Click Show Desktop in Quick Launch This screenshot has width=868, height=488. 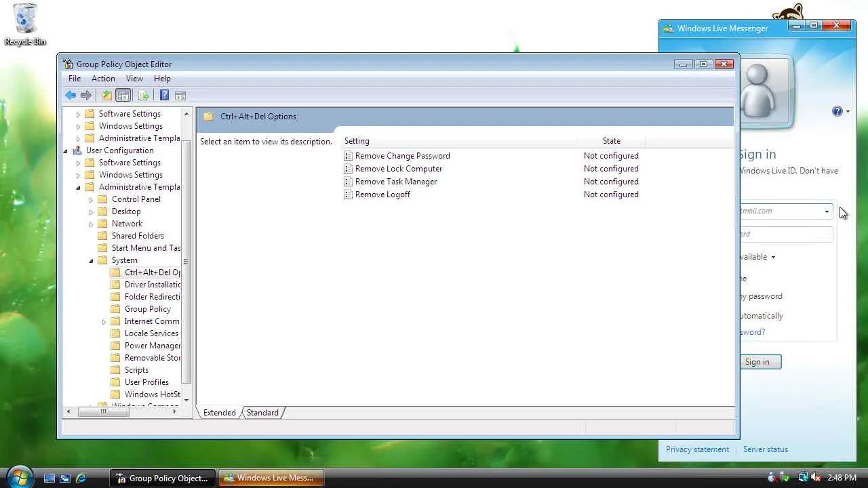(x=49, y=478)
